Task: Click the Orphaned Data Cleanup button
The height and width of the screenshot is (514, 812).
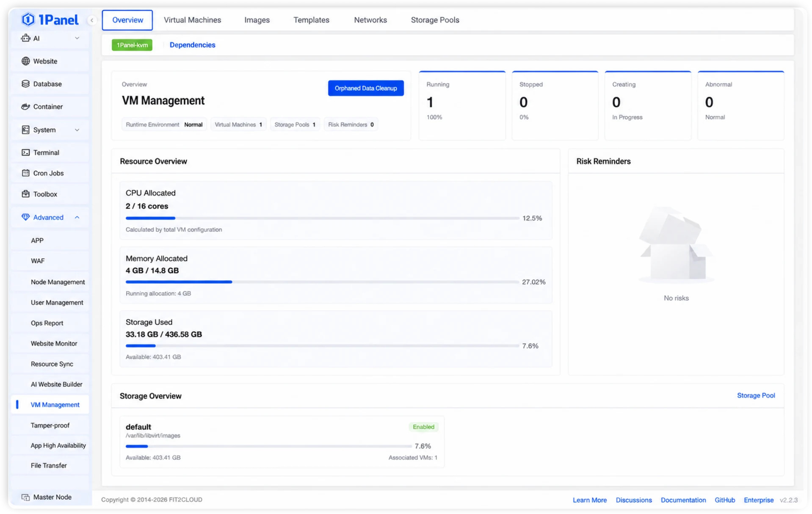Action: pos(366,88)
